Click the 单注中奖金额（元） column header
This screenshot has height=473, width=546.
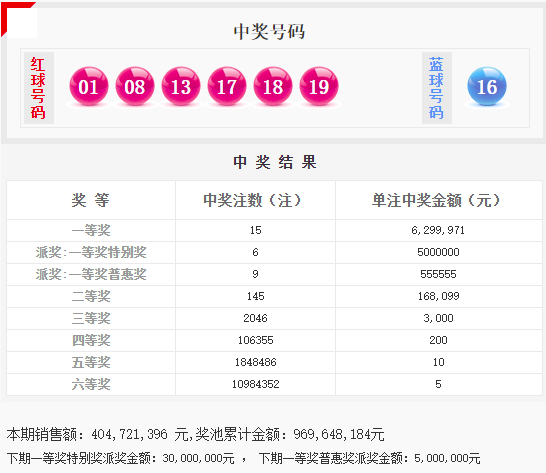[436, 200]
